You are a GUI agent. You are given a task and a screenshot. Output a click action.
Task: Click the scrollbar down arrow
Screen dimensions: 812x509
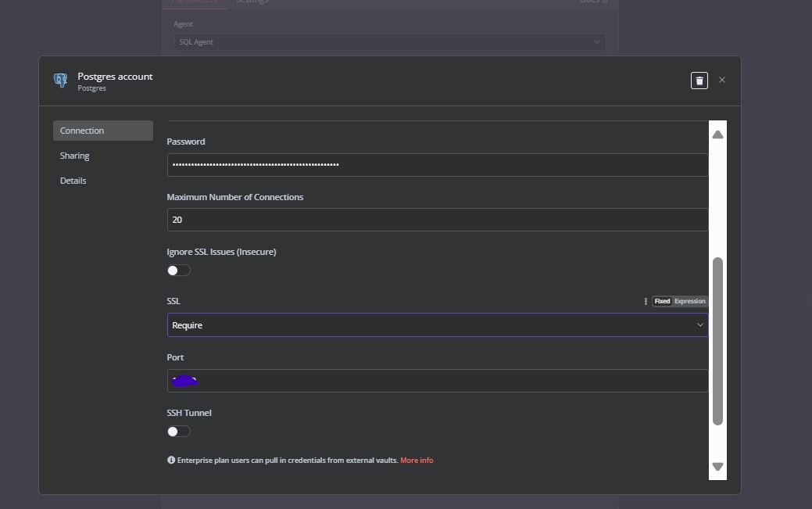pos(717,467)
